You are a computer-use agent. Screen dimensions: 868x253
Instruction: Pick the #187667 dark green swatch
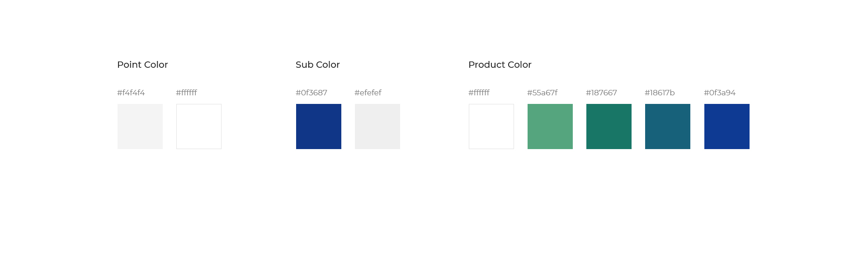click(609, 126)
